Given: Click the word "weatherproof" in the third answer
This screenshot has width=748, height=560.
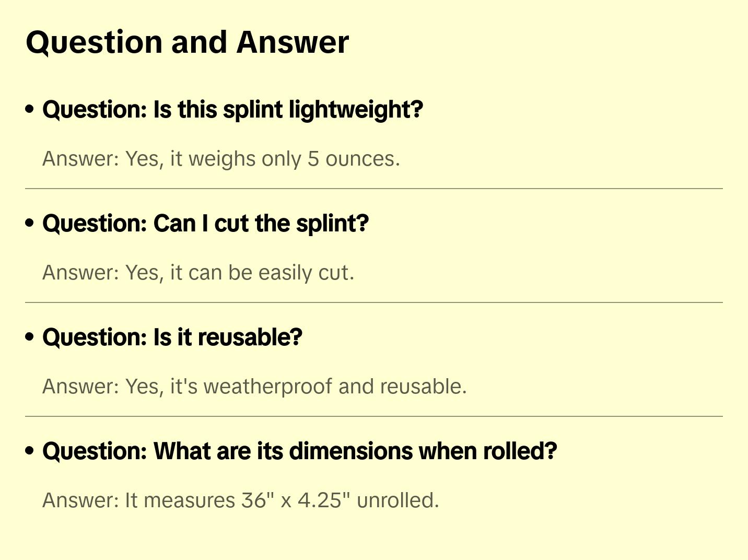Looking at the screenshot, I should click(268, 387).
